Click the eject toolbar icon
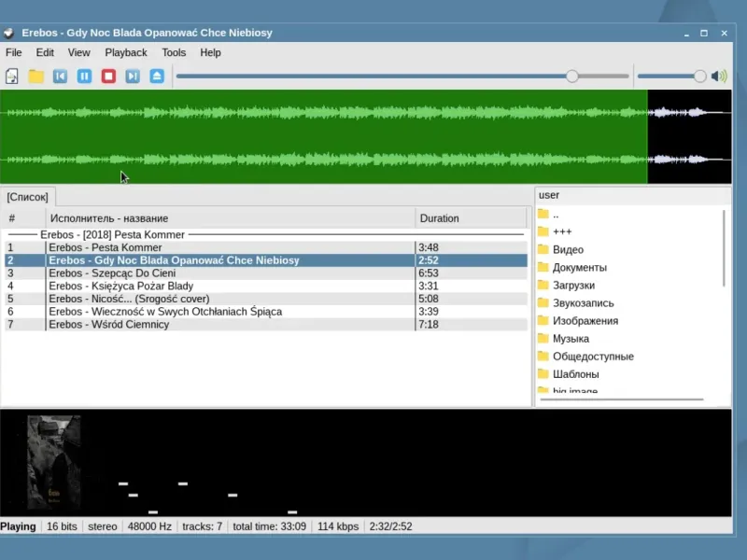The height and width of the screenshot is (560, 747). (x=157, y=77)
